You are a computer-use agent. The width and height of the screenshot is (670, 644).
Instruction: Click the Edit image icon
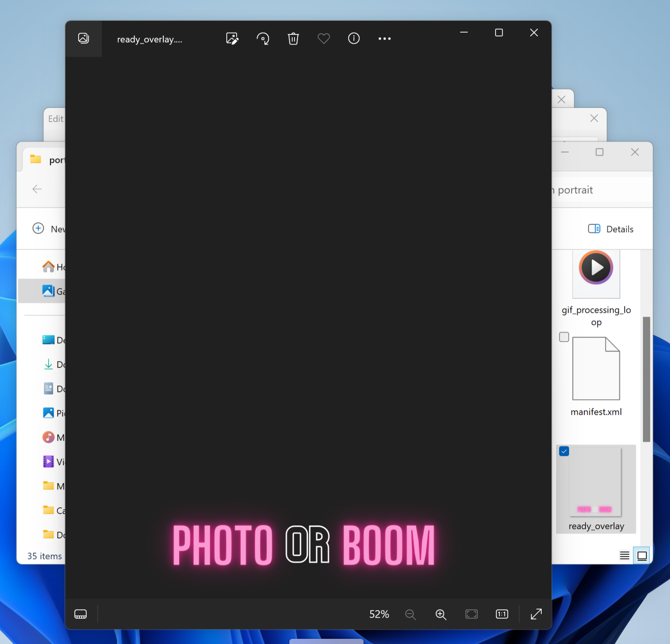pos(232,39)
